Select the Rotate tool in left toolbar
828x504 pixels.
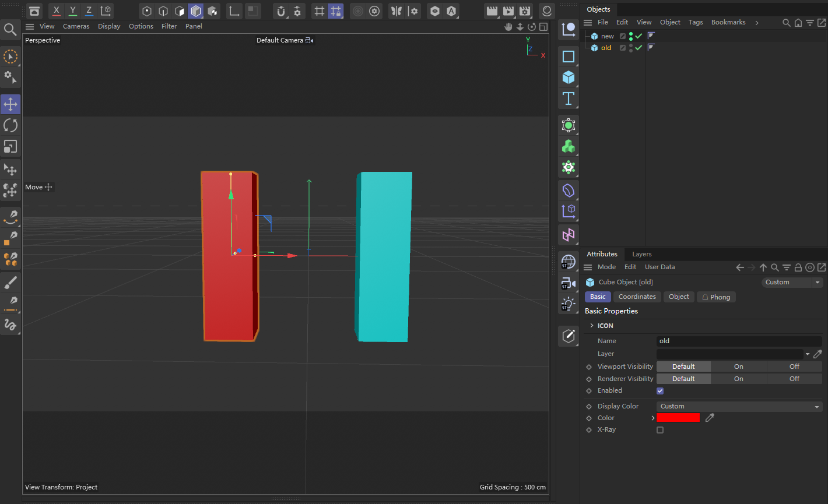10,125
